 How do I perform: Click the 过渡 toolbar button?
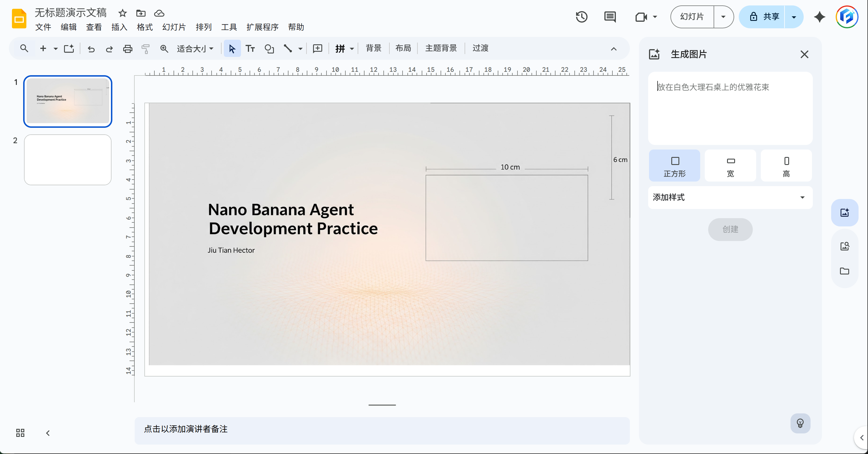480,48
